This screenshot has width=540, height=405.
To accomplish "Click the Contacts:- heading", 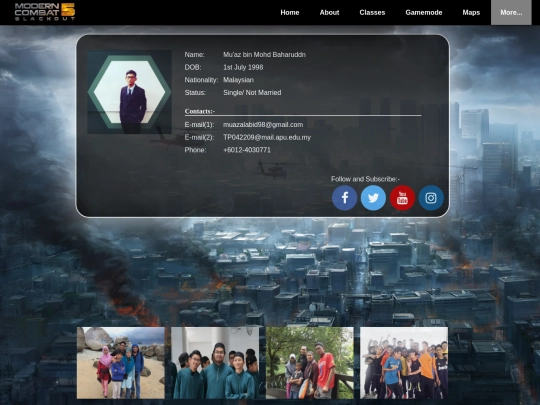I will point(200,111).
